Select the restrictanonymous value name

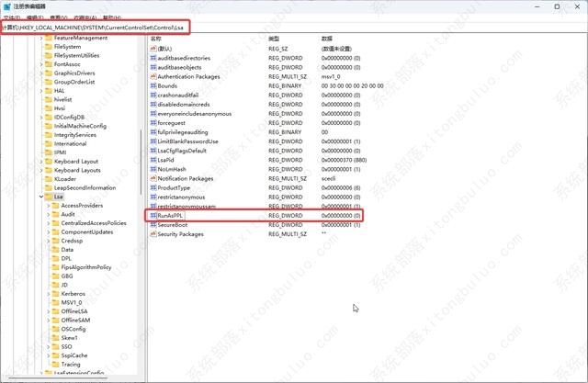181,197
